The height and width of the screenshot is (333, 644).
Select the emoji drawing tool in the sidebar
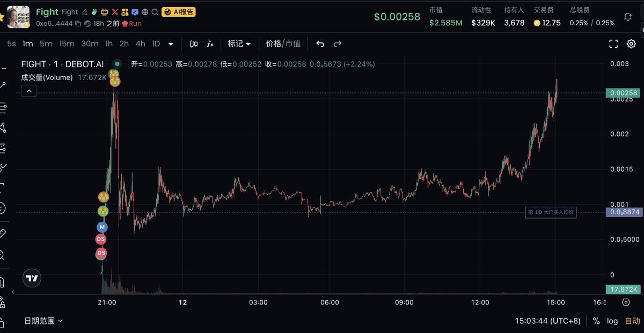click(2, 207)
